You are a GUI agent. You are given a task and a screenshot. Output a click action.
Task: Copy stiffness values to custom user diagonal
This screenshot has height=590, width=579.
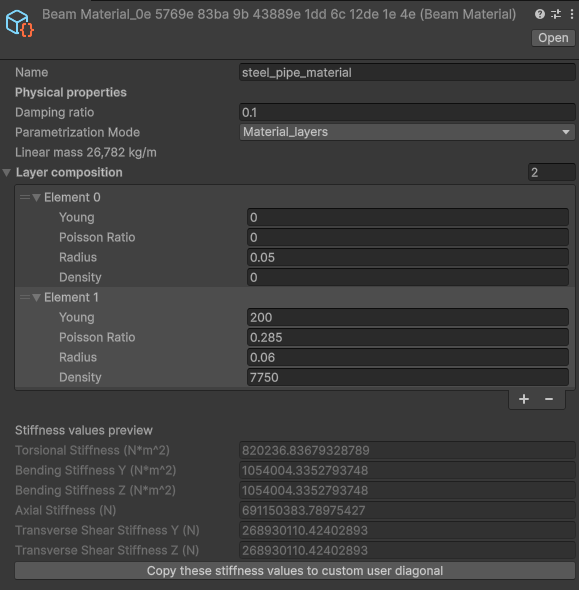295,571
